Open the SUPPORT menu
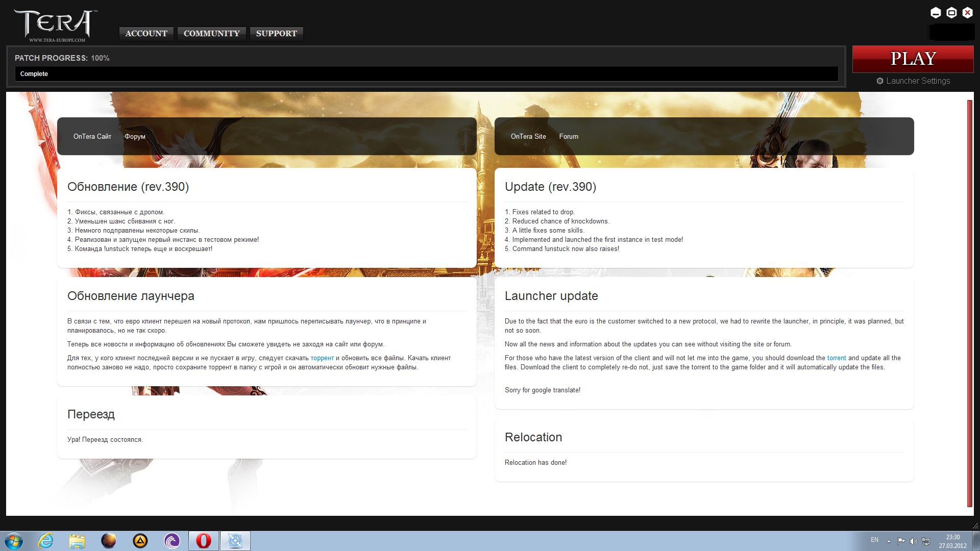This screenshot has height=551, width=980. [x=276, y=34]
